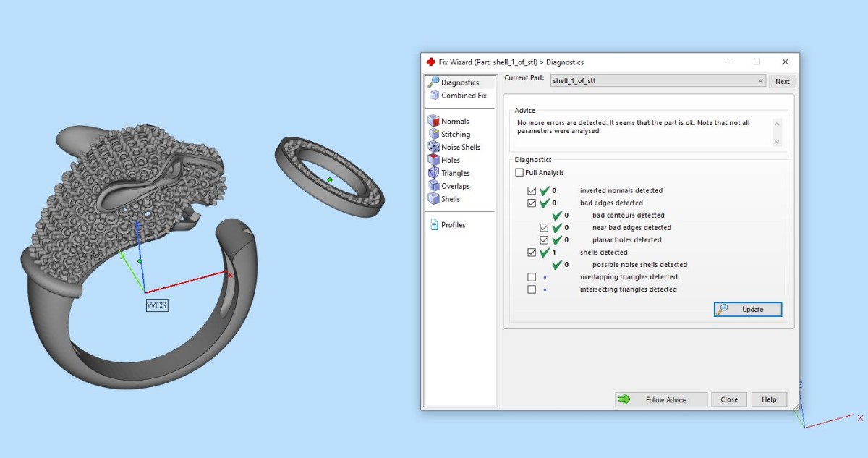Tick intersecting triangles detected checkbox

(x=532, y=289)
